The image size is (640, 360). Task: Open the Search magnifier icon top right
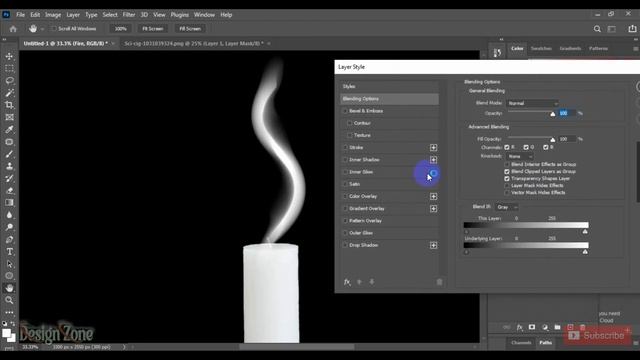pos(597,29)
